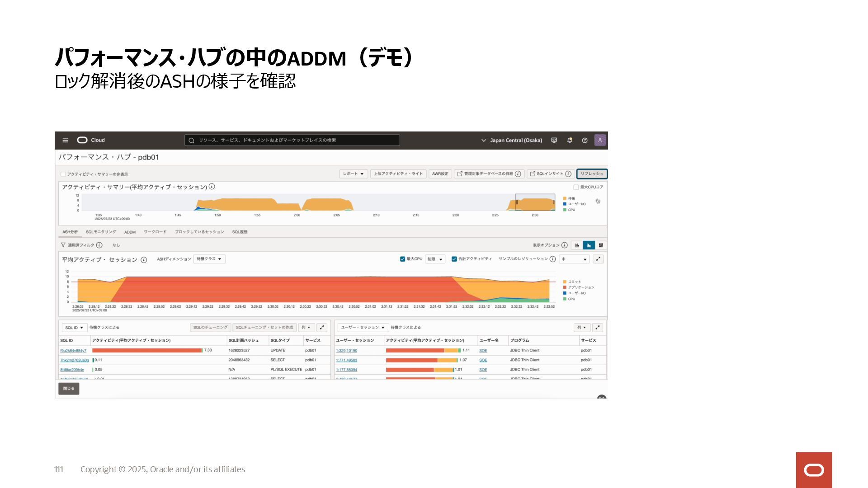Click the コミット legend color swatch
This screenshot has height=488, width=868.
point(565,282)
